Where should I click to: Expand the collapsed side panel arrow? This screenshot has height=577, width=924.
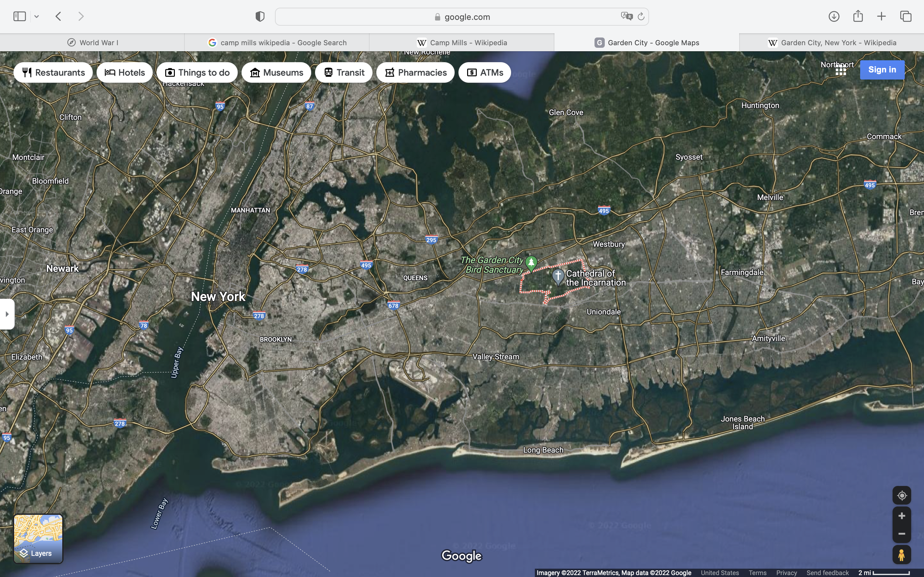7,314
